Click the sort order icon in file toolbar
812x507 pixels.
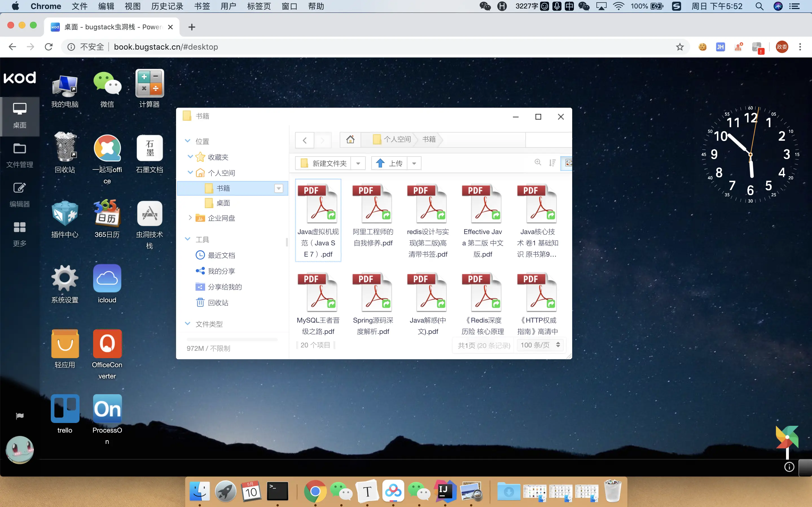[552, 163]
